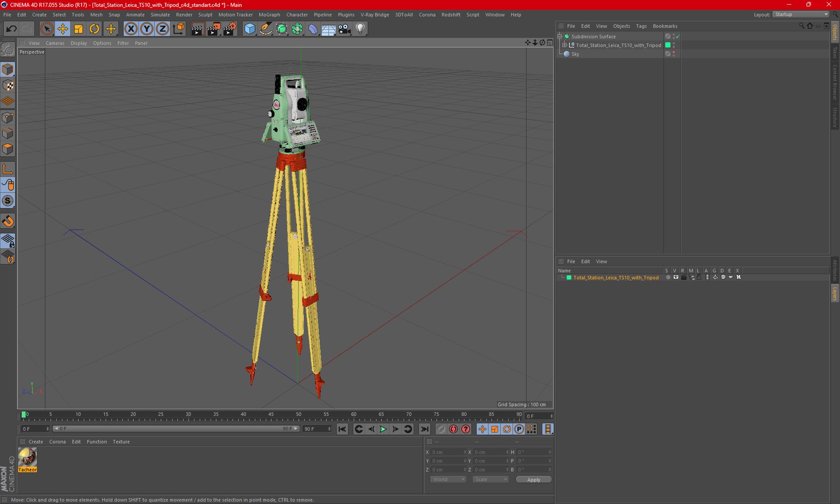Image resolution: width=840 pixels, height=504 pixels.
Task: Go to end of animation
Action: coord(424,429)
